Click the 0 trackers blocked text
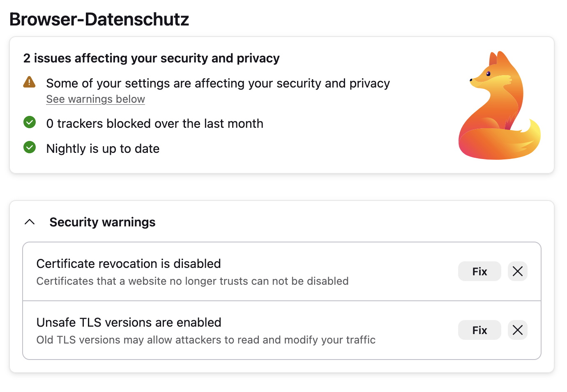Viewport: 567px width, 392px height. pyautogui.click(x=154, y=123)
